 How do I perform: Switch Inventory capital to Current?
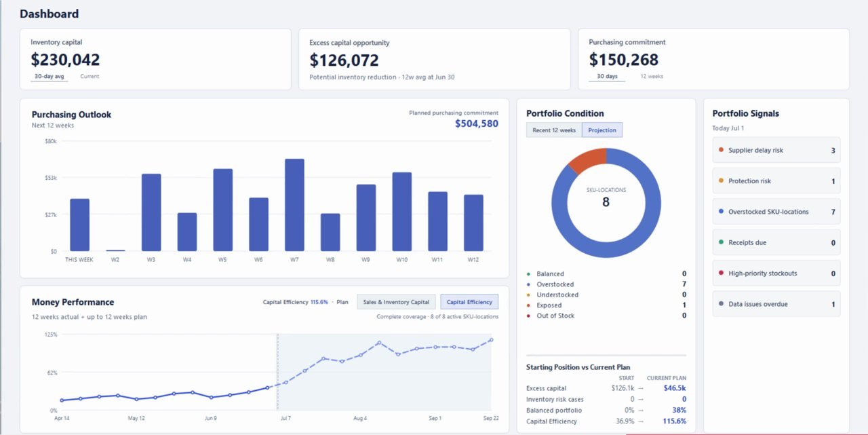point(90,76)
